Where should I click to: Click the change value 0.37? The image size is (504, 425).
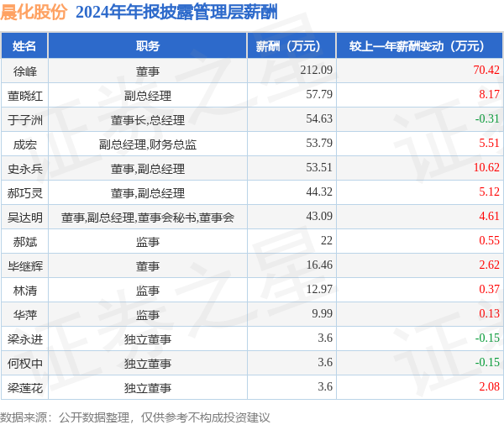pos(489,290)
